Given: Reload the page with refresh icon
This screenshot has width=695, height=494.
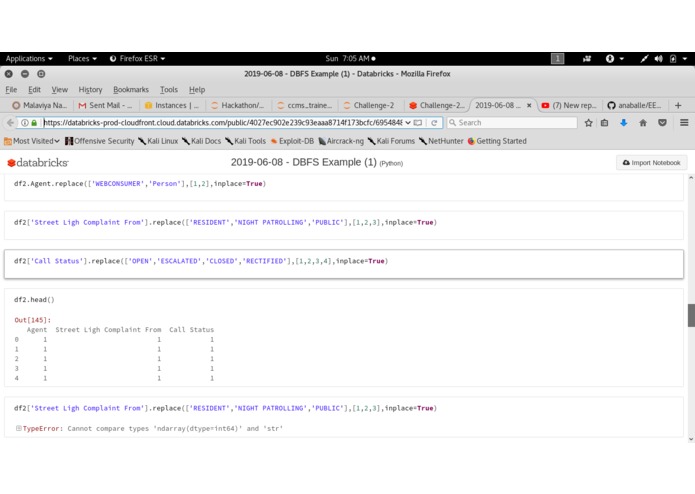Looking at the screenshot, I should click(x=434, y=123).
